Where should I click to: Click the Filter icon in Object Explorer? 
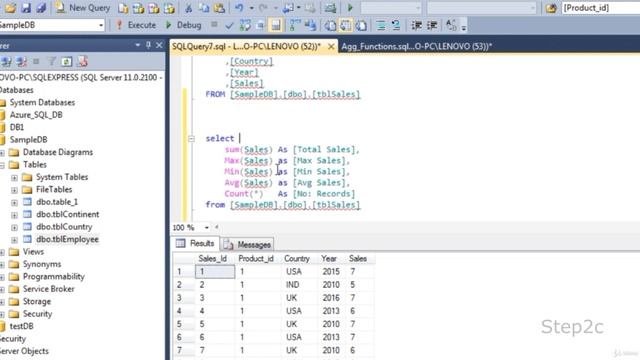pos(51,62)
